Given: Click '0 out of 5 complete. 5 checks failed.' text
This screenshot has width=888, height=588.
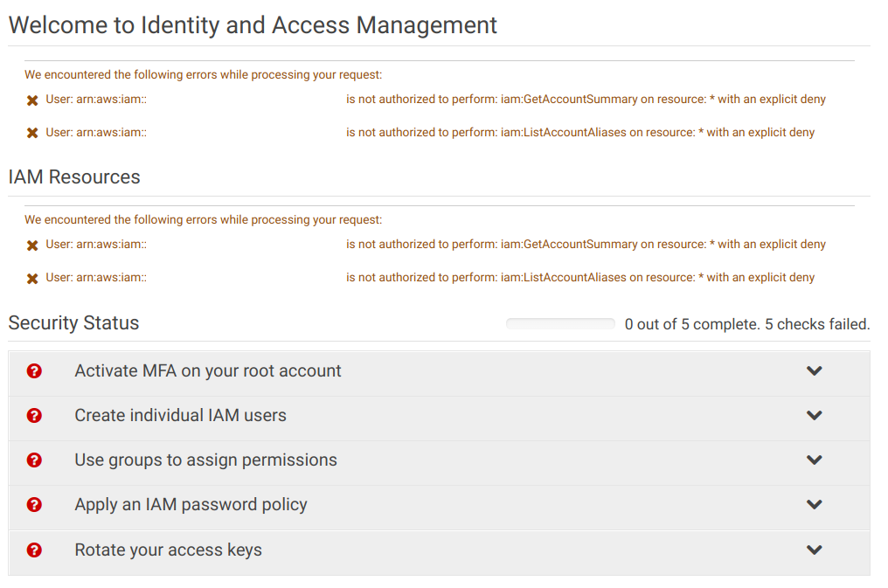Looking at the screenshot, I should [747, 324].
